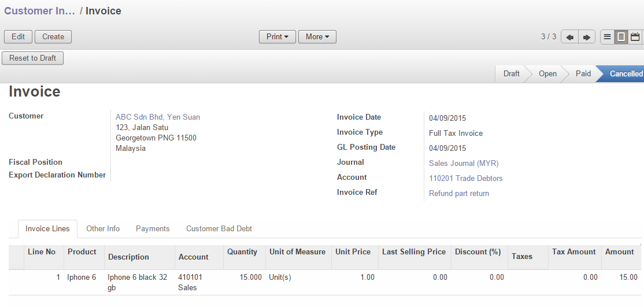The image size is (644, 307).
Task: Switch to the Payments tab
Action: tap(153, 229)
